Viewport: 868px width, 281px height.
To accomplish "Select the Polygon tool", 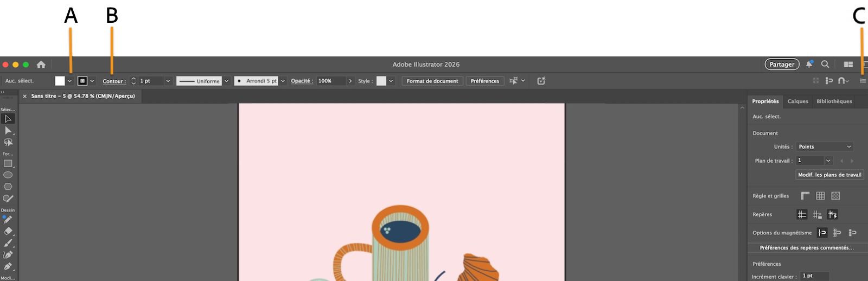I will tap(8, 187).
